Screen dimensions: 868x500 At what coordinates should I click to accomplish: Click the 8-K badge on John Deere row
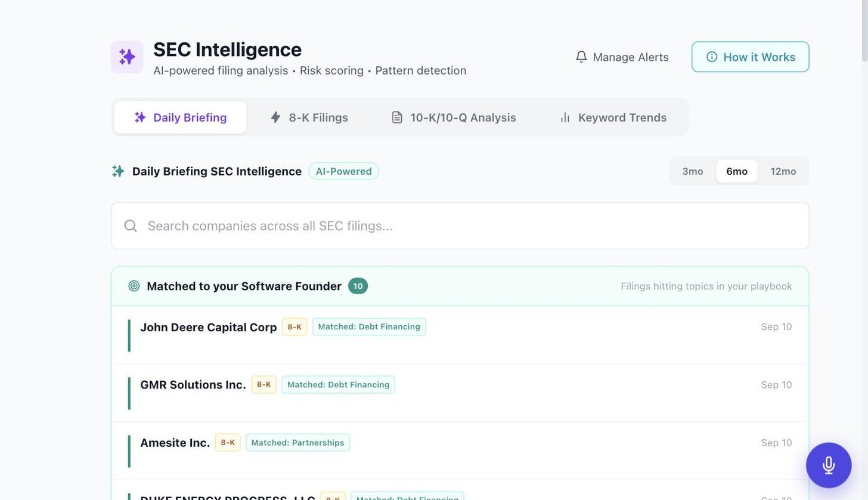(x=294, y=327)
